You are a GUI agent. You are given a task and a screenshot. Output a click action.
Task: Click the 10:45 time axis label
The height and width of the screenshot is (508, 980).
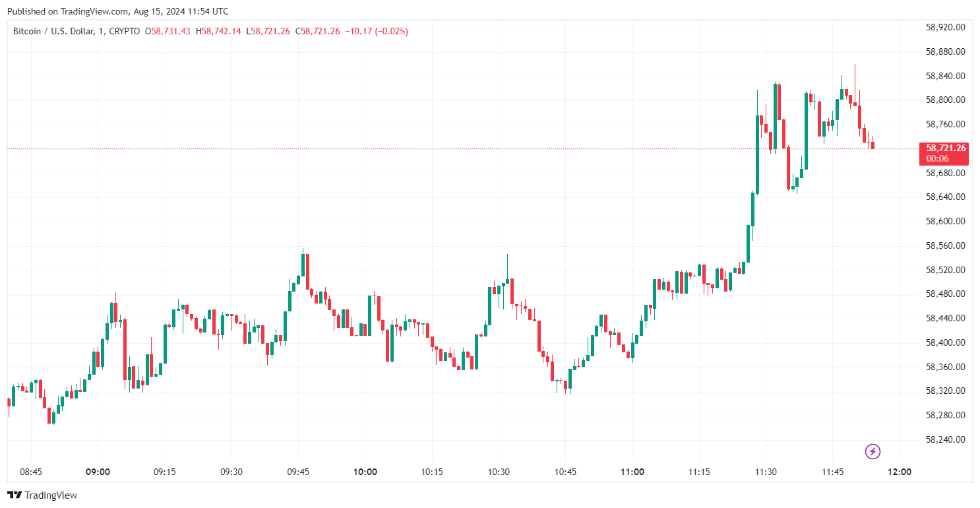(565, 472)
